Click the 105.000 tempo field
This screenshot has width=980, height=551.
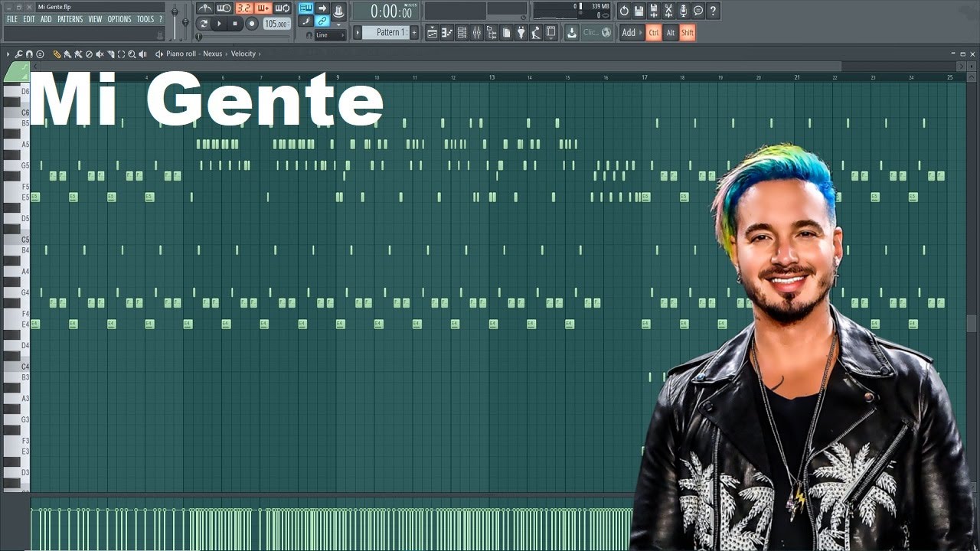tap(276, 24)
